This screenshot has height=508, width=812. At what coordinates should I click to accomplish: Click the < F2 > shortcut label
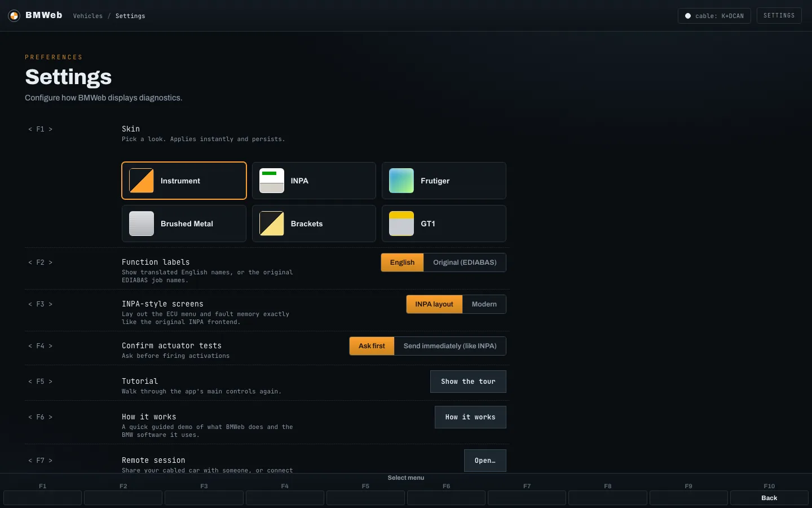[41, 262]
